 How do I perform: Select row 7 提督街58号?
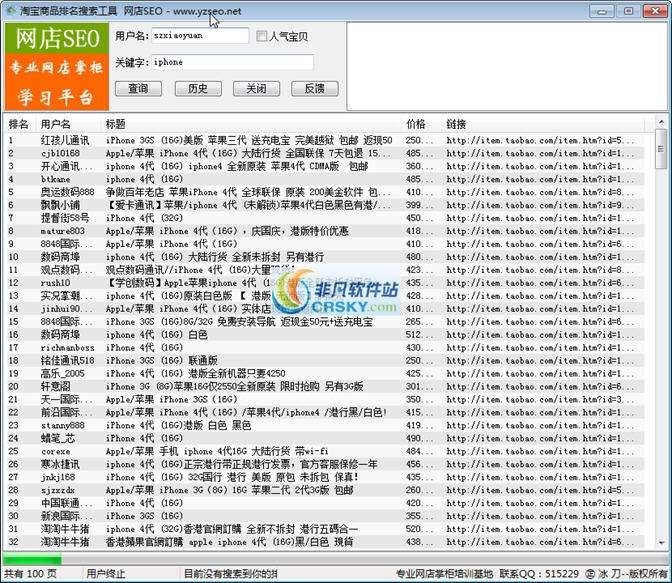pos(324,218)
